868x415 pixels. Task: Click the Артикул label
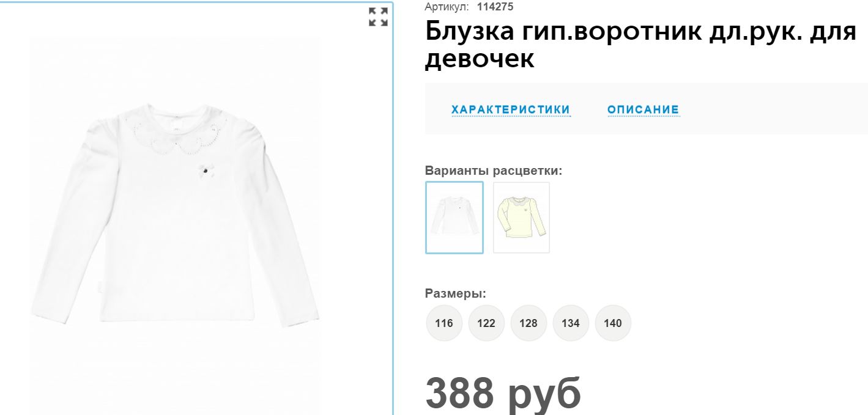pos(447,7)
